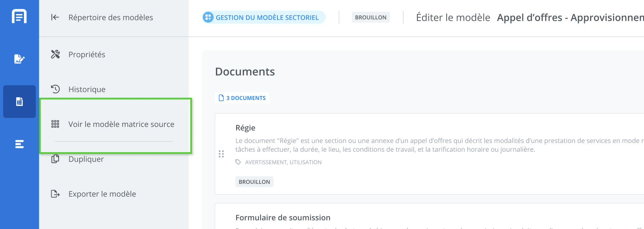Select Voir le modèle matrice source
This screenshot has width=644, height=229.
tap(121, 124)
